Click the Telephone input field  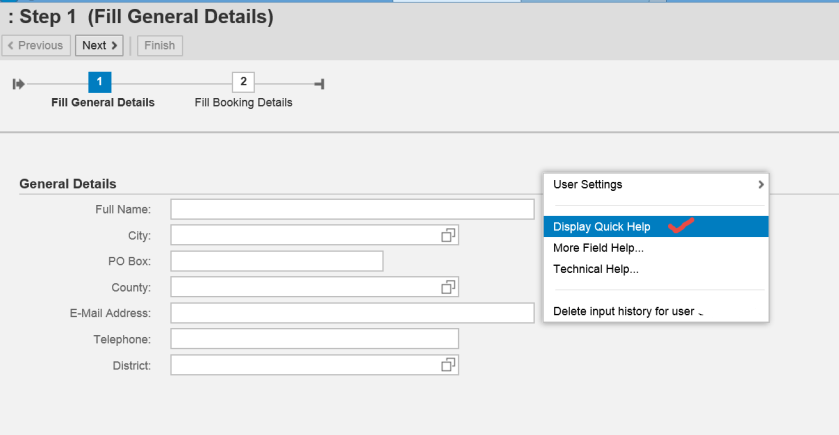tap(314, 339)
